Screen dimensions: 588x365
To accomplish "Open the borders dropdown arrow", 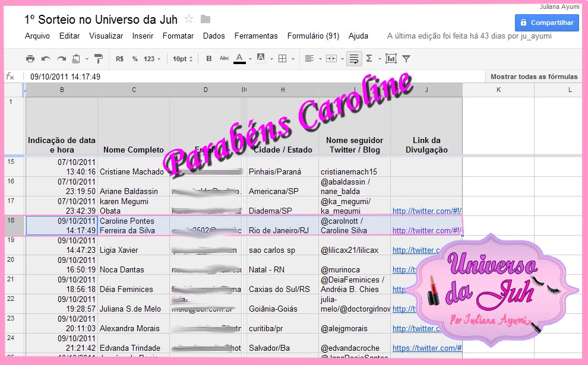I will click(x=293, y=59).
